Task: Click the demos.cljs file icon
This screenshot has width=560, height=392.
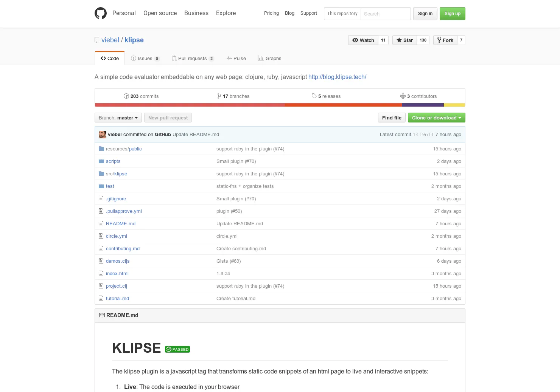Action: (x=101, y=261)
